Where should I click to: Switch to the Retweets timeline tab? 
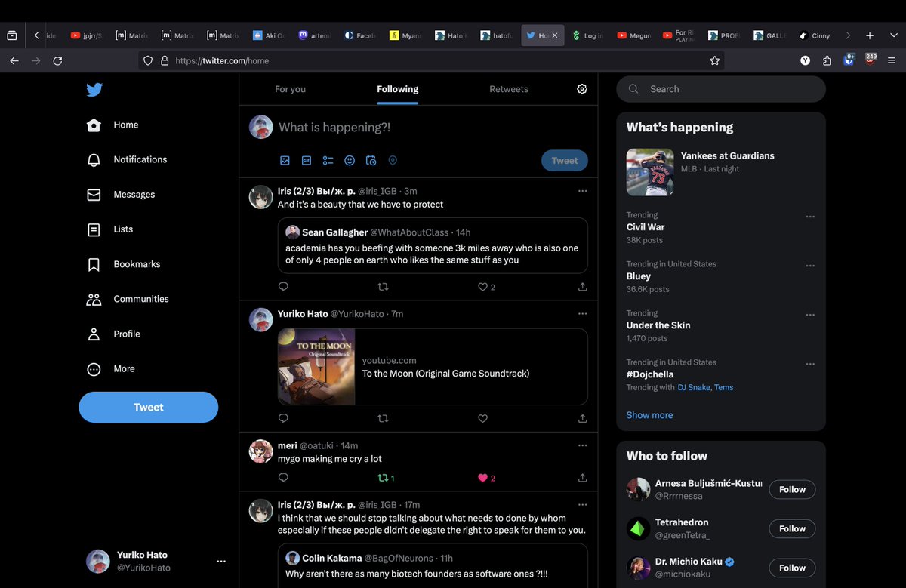pos(509,89)
